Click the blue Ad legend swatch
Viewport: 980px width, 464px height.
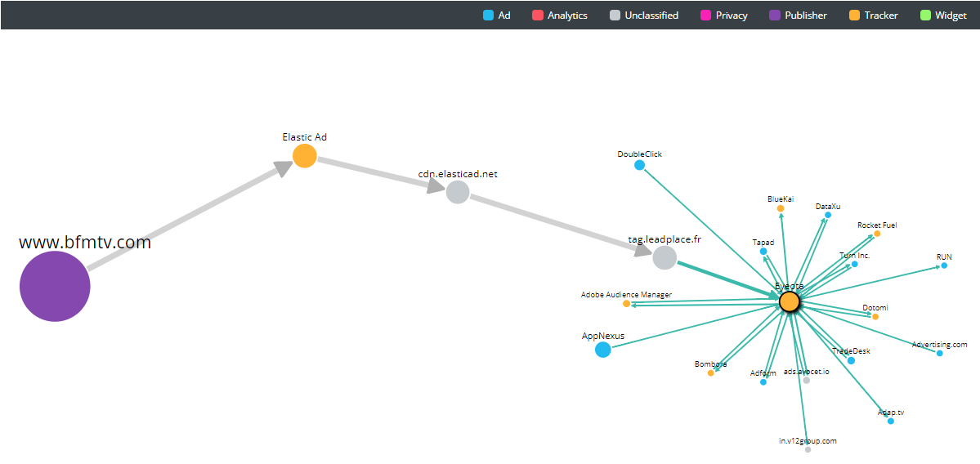(488, 16)
